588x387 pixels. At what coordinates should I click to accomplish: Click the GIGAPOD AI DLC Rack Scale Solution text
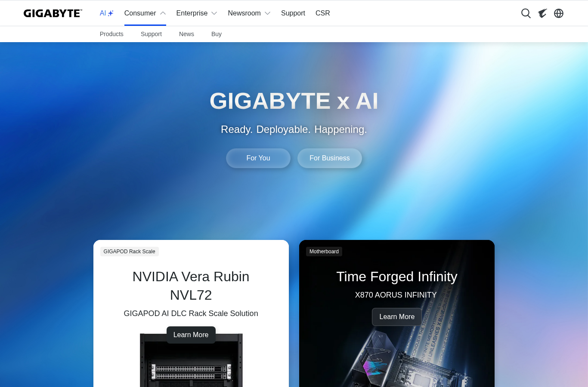191,313
